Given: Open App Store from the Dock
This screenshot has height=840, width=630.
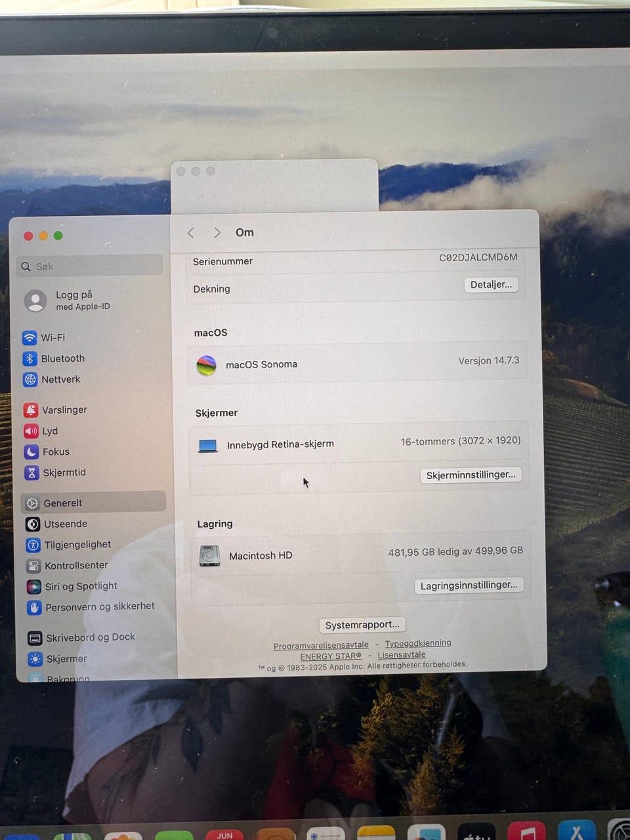Looking at the screenshot, I should coord(577,830).
